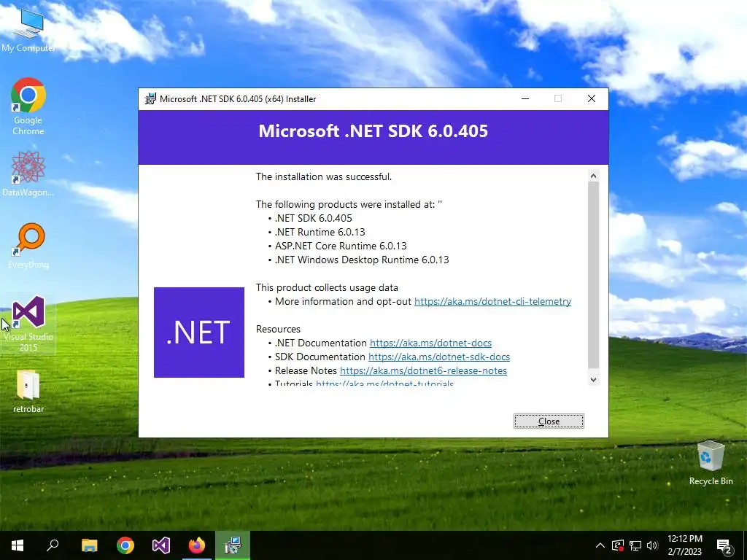The width and height of the screenshot is (747, 560).
Task: Open File Explorer from the taskbar
Action: pos(89,545)
